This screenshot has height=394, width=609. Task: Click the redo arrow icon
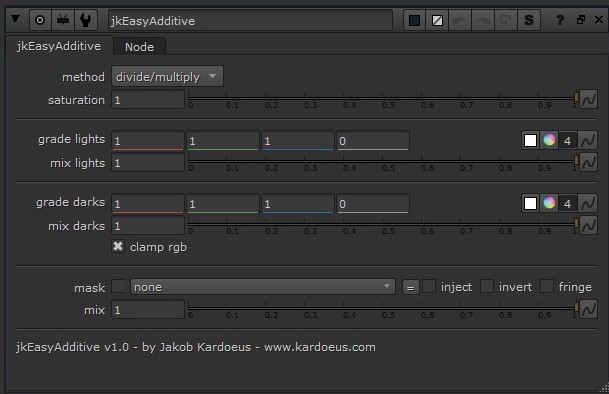tap(483, 20)
